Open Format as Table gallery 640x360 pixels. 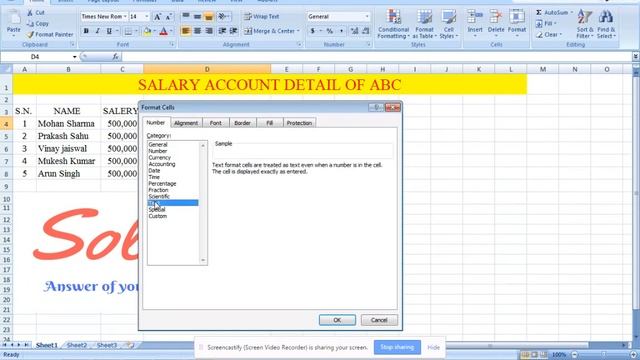click(424, 24)
